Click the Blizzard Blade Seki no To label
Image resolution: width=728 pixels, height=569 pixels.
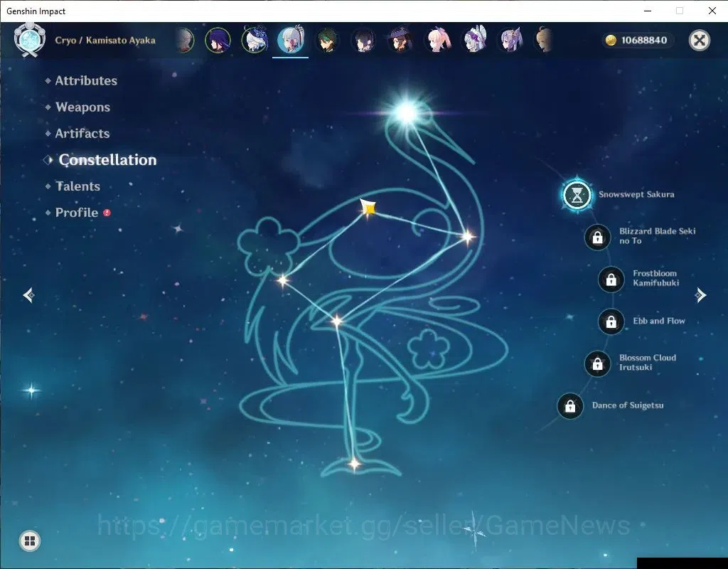click(657, 236)
